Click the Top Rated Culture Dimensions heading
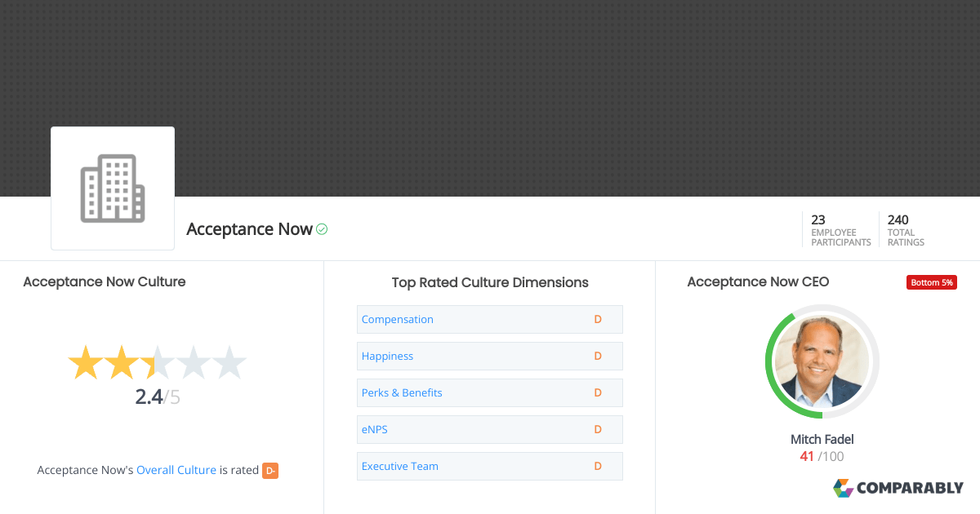 click(490, 283)
